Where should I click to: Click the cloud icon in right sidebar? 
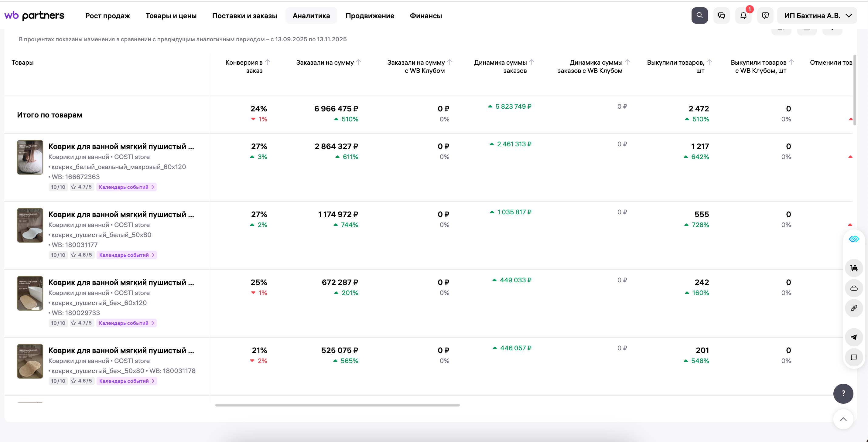[854, 288]
